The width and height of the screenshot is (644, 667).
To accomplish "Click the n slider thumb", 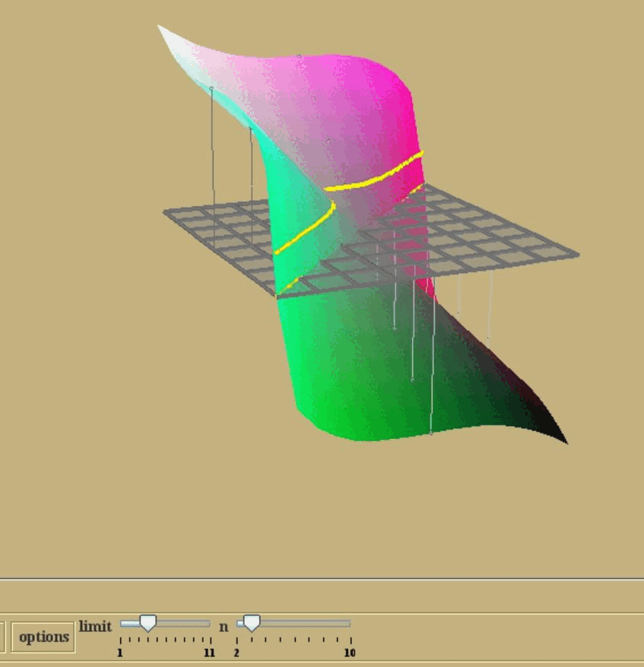I will (251, 624).
